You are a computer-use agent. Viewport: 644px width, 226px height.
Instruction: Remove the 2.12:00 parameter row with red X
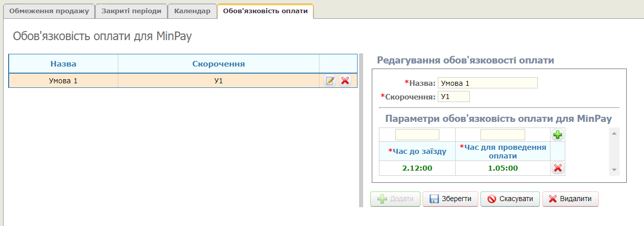point(558,169)
